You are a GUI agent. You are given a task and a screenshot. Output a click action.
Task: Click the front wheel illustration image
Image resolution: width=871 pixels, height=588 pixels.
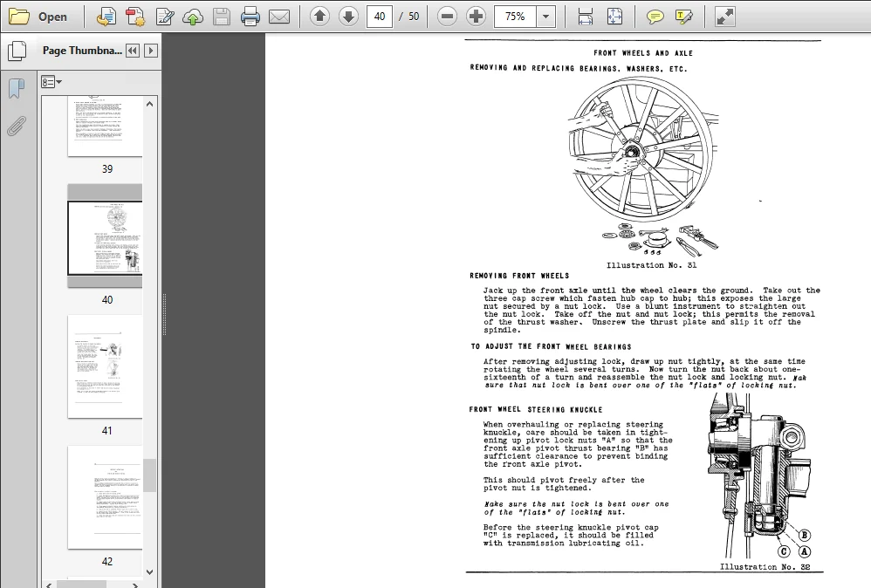tap(643, 166)
